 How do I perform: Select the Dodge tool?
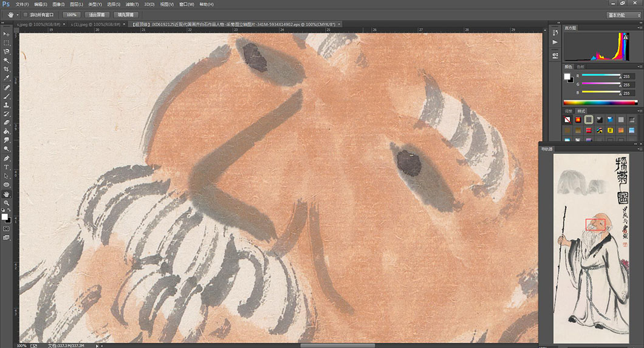coord(6,149)
